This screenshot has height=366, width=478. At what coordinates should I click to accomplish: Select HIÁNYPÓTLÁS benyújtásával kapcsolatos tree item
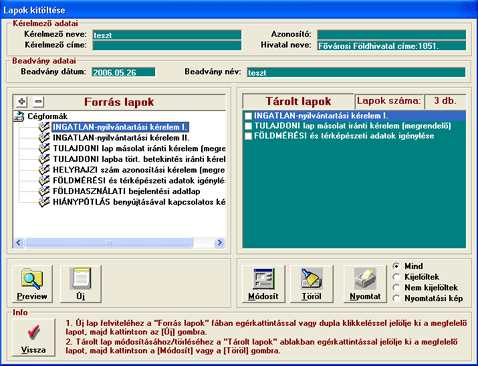pos(139,202)
